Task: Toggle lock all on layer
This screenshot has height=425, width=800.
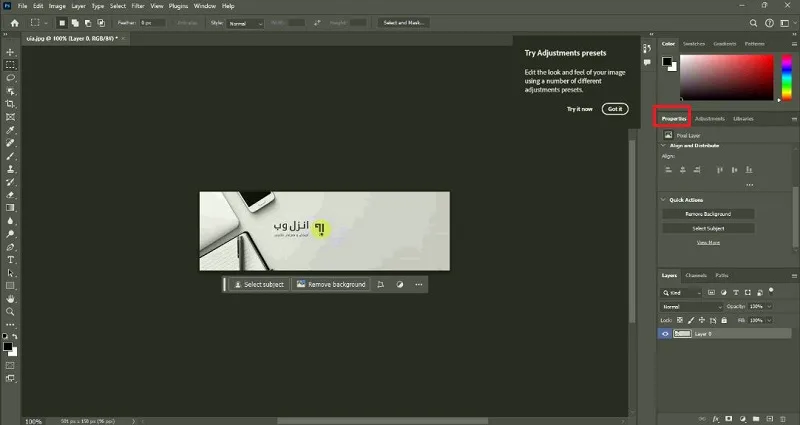Action: [x=723, y=320]
